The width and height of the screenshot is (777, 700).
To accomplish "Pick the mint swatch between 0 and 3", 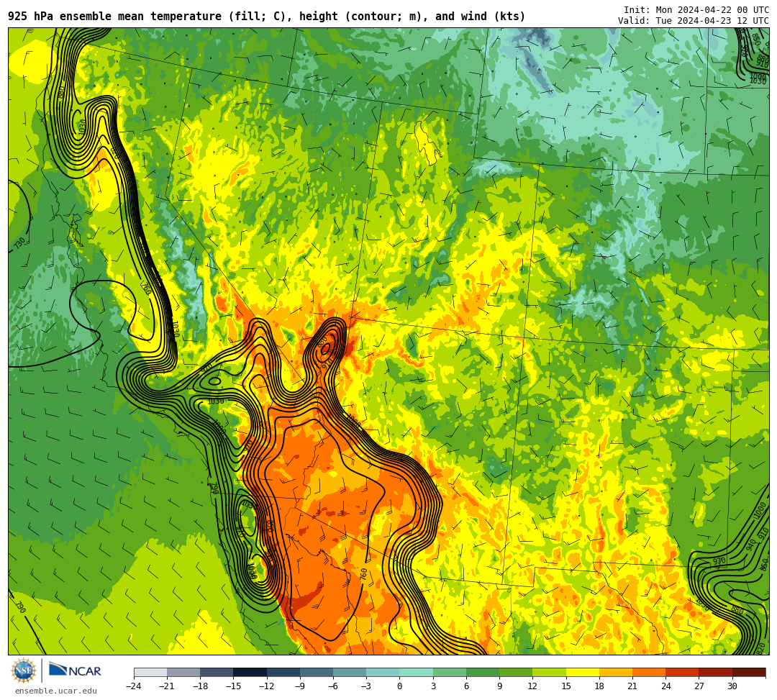I will tap(417, 672).
